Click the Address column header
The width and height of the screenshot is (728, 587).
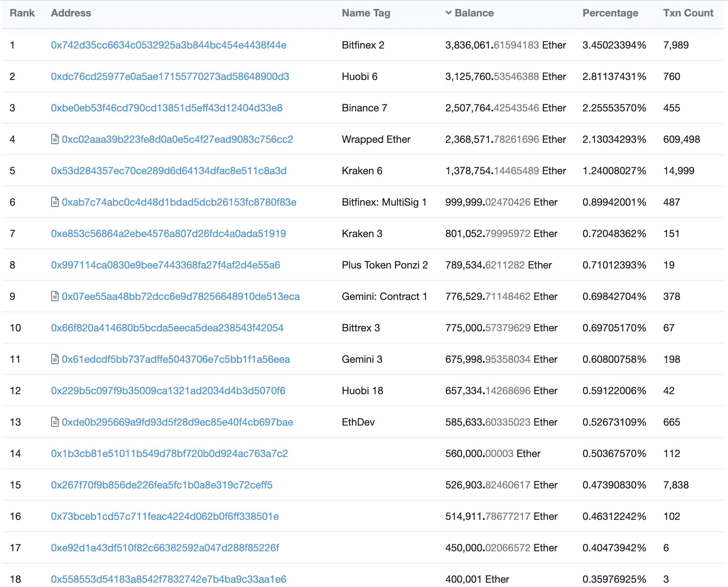(71, 13)
